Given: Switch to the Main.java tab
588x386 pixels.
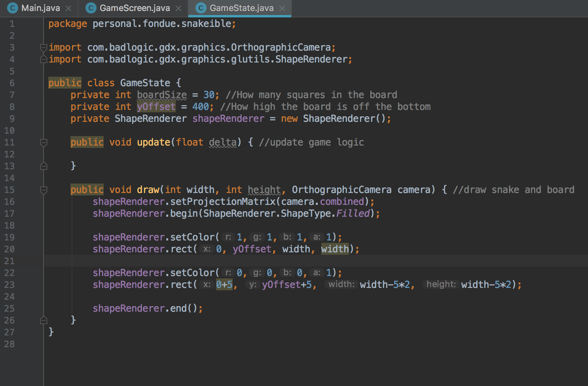Looking at the screenshot, I should point(39,8).
